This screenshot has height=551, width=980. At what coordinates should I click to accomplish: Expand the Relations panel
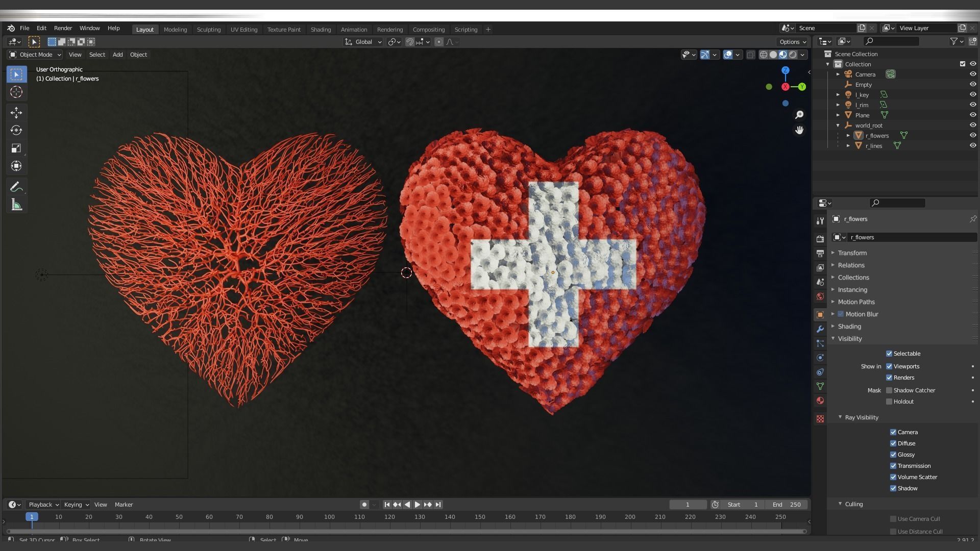(850, 265)
